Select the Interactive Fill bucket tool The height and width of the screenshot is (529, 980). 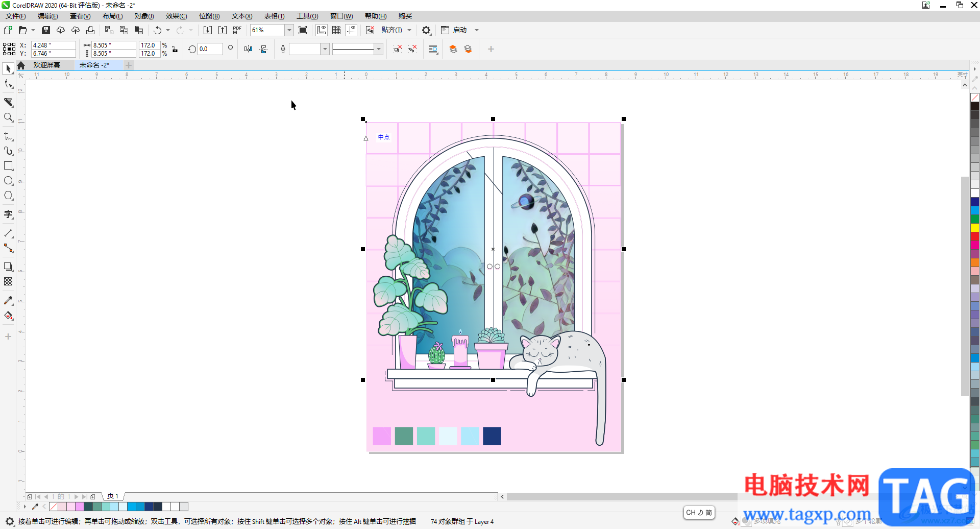pyautogui.click(x=8, y=316)
